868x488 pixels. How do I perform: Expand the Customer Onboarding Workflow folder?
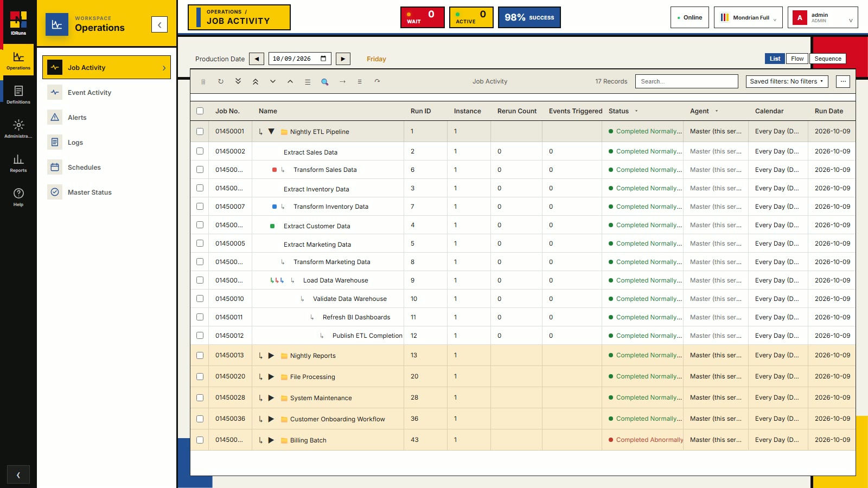271,419
